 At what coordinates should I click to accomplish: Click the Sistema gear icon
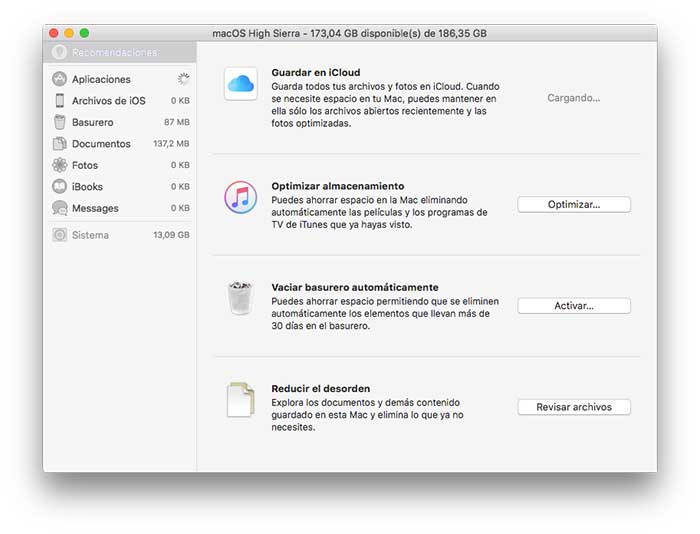point(59,234)
